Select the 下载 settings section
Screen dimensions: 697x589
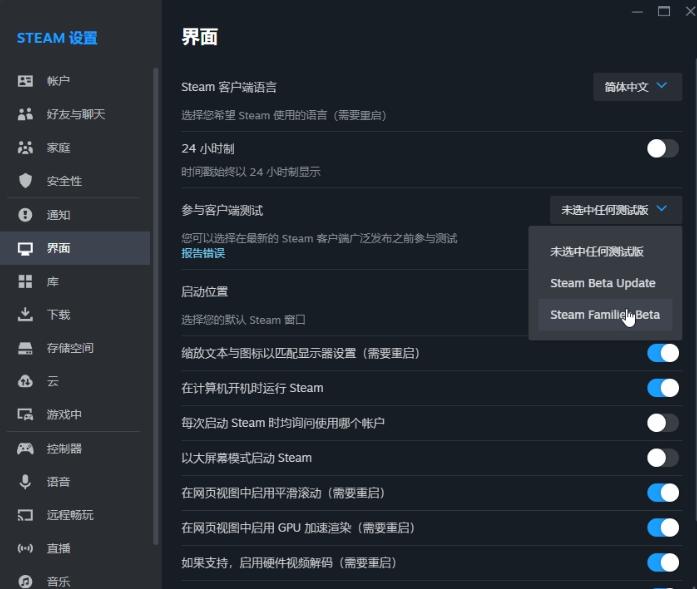58,314
